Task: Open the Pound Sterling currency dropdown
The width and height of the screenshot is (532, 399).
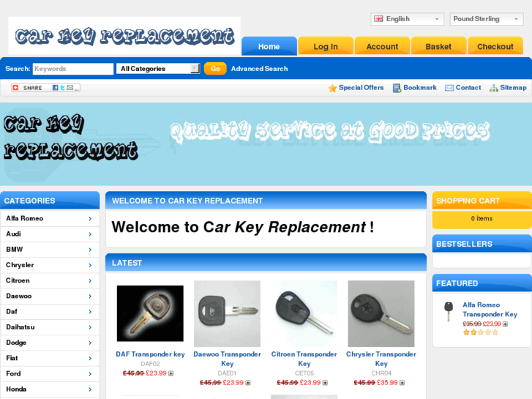Action: [x=487, y=19]
